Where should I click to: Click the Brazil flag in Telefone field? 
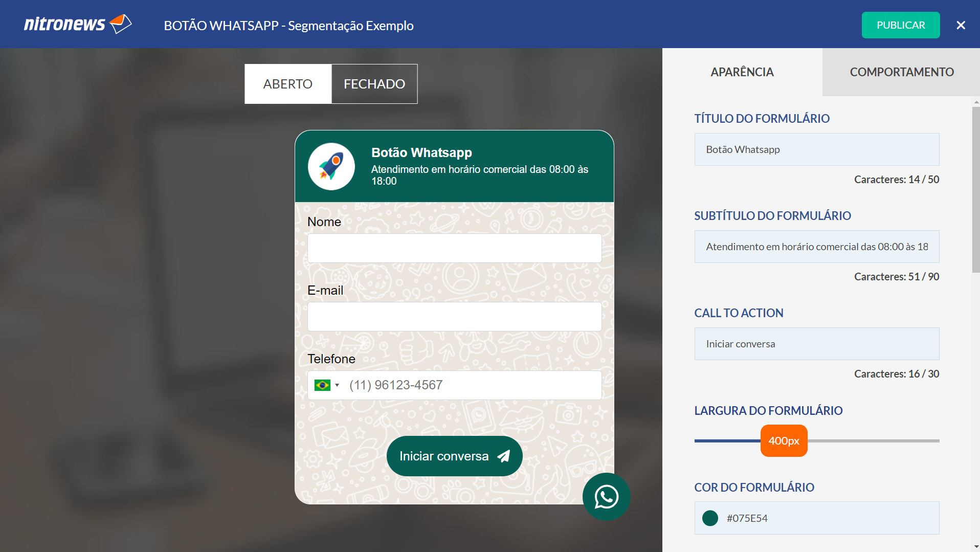[x=322, y=385]
